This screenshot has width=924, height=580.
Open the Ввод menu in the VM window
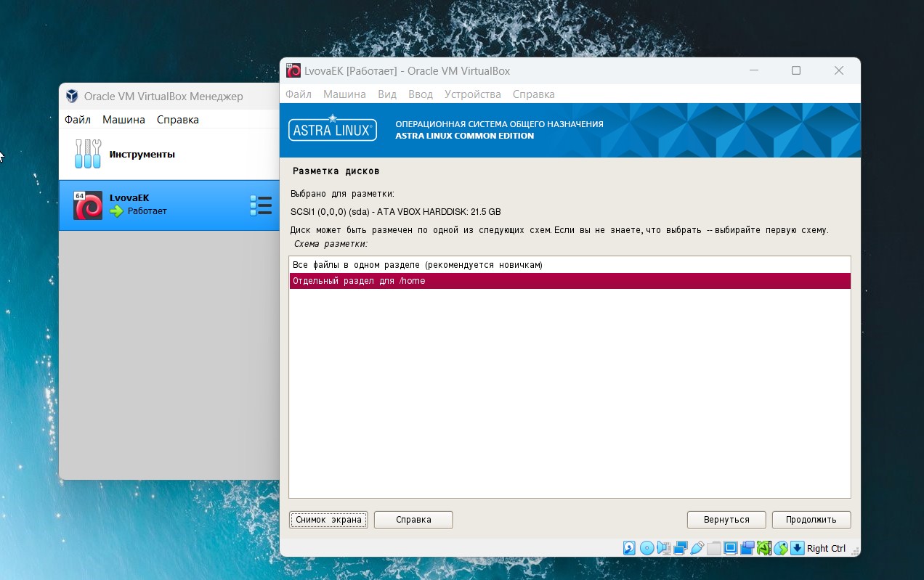tap(421, 94)
